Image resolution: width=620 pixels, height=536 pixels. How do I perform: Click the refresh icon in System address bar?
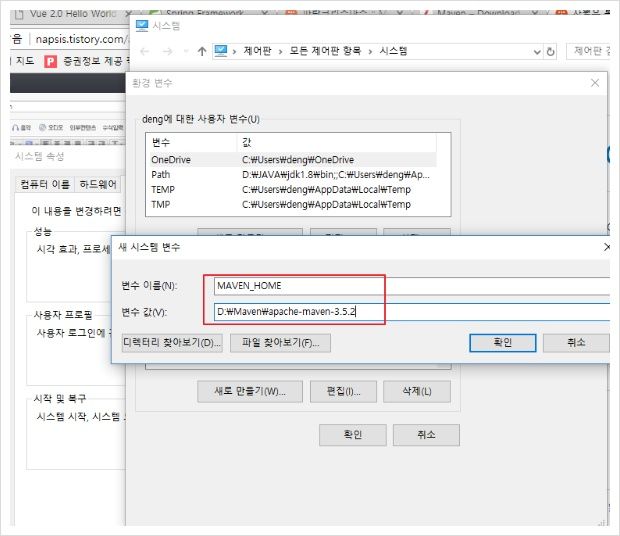click(550, 52)
